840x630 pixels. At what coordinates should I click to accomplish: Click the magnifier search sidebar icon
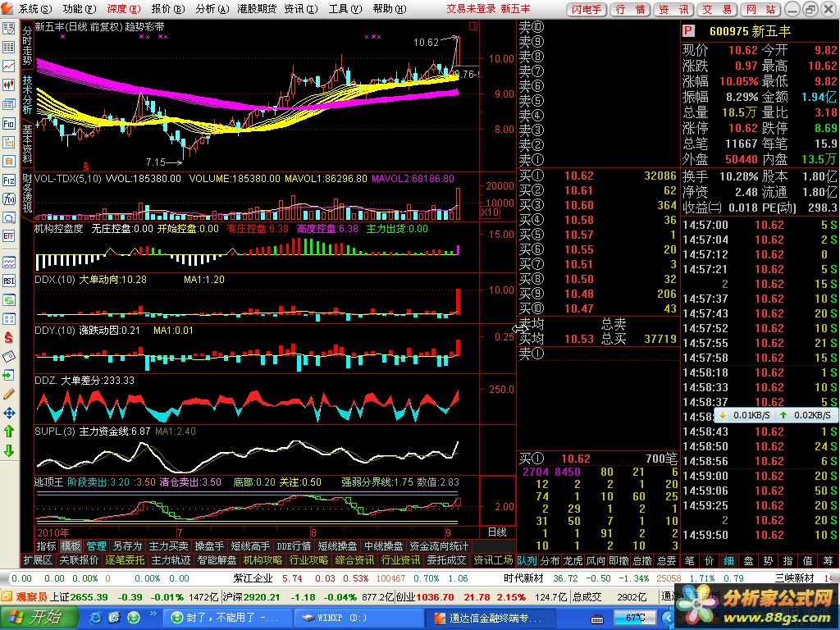(8, 218)
